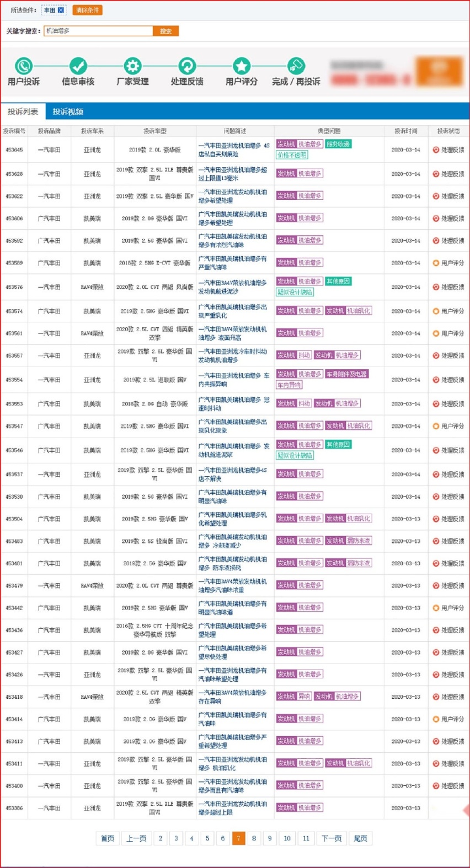Open complaint 453645 problem description link
This screenshot has width=470, height=868.
tap(234, 150)
